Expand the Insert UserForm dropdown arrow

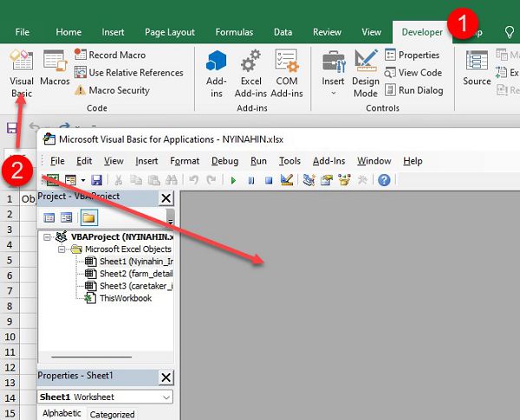pyautogui.click(x=83, y=180)
